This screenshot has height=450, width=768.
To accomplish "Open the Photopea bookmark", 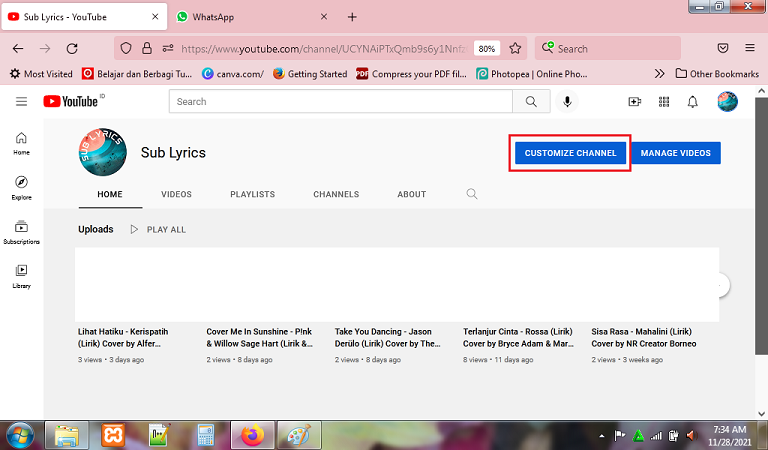I will pos(532,73).
